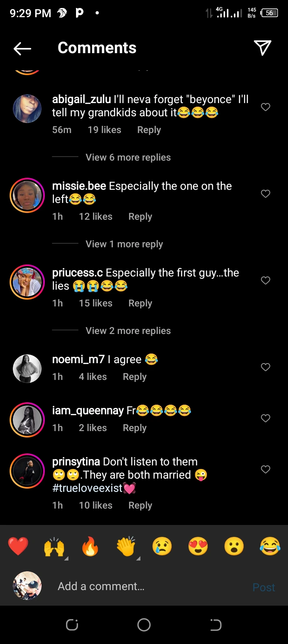The height and width of the screenshot is (644, 288).
Task: Insert the fire emoji reaction
Action: [90, 547]
